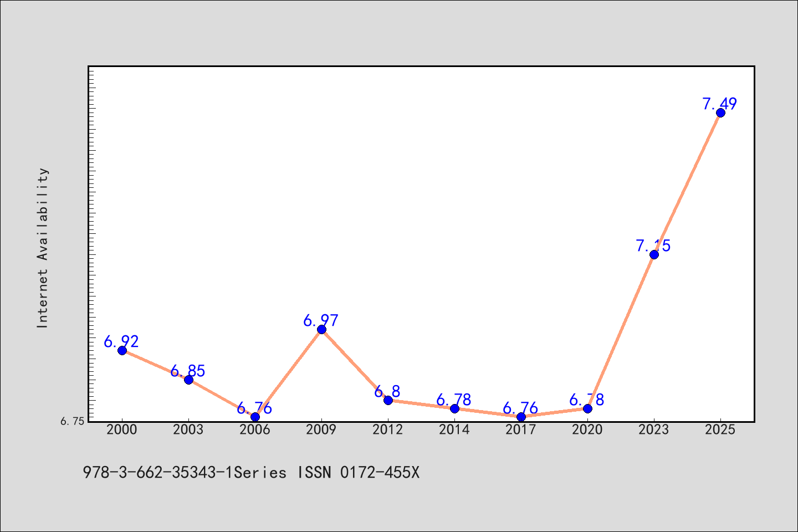Select the 2000 x-axis label
This screenshot has height=532, width=798.
122,429
